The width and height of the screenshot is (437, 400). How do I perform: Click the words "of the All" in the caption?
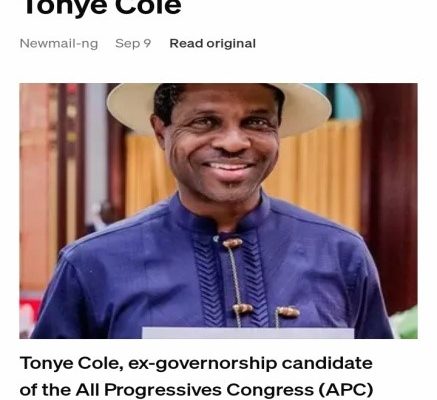click(60, 390)
